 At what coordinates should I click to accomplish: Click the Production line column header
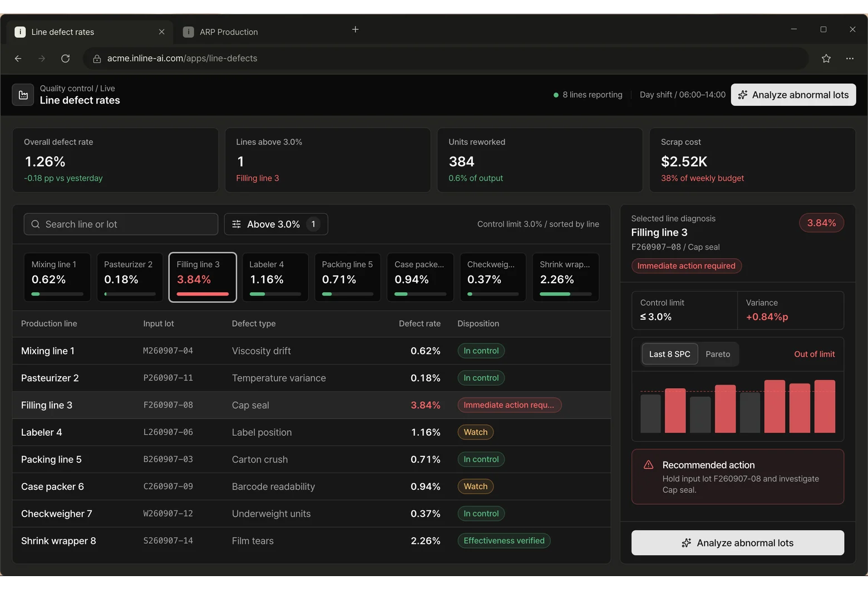49,324
